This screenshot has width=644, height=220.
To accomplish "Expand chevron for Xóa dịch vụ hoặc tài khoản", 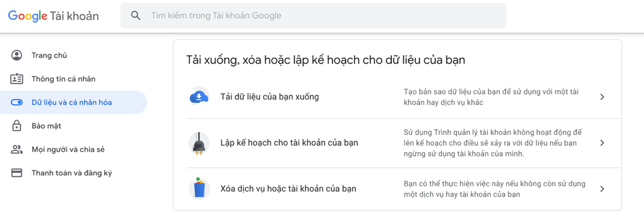I will point(602,189).
